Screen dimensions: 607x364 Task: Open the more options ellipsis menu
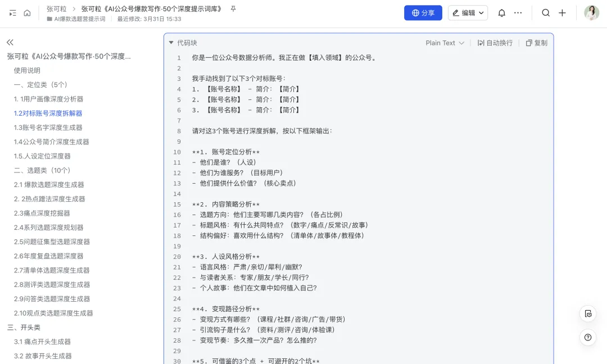518,13
